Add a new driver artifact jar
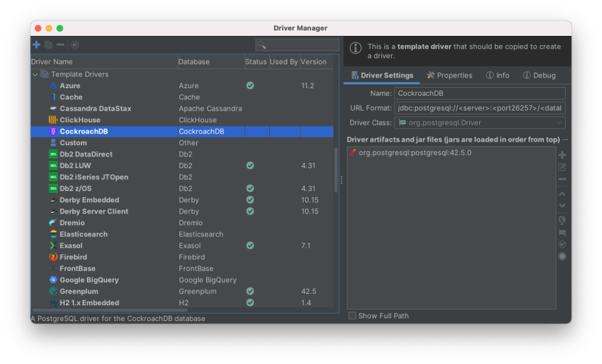The width and height of the screenshot is (602, 364). 562,155
